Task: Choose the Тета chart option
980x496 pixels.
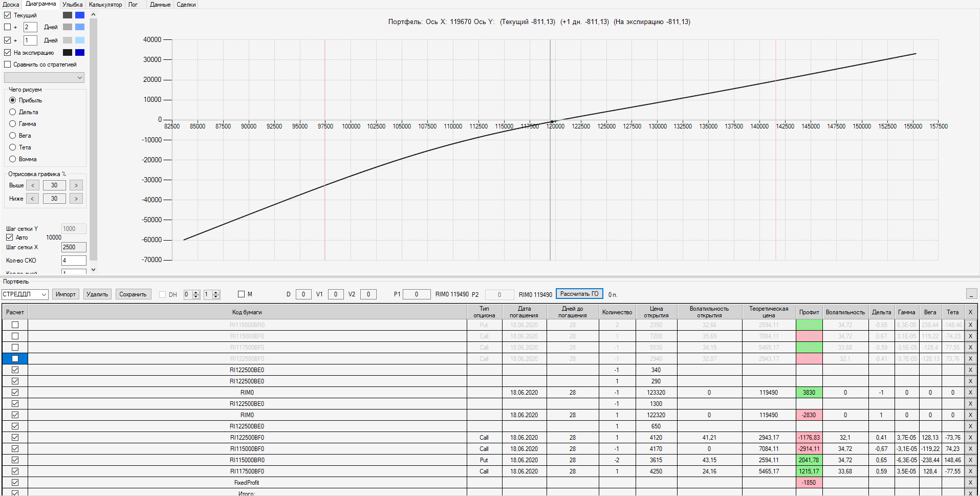Action: pyautogui.click(x=13, y=147)
